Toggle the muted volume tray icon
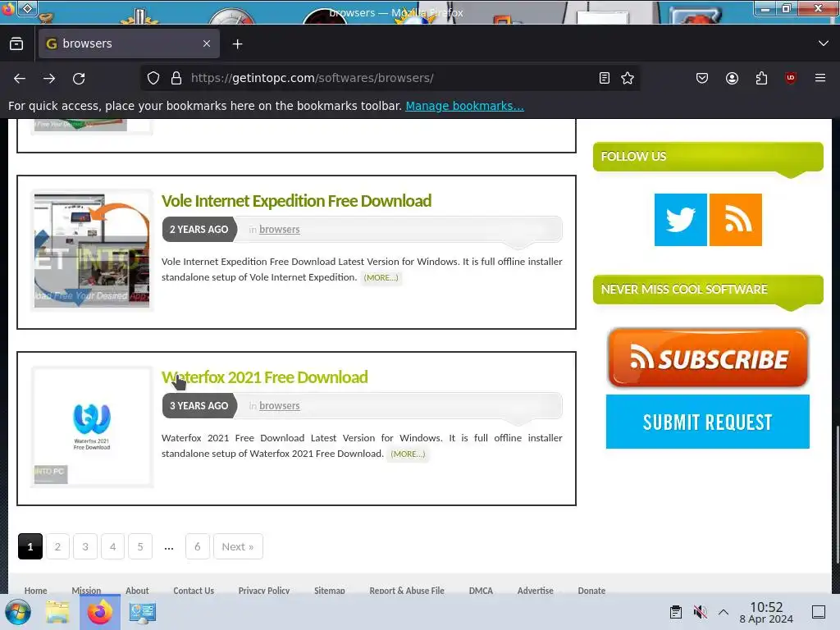Screen dimensions: 840x630 [x=700, y=612]
